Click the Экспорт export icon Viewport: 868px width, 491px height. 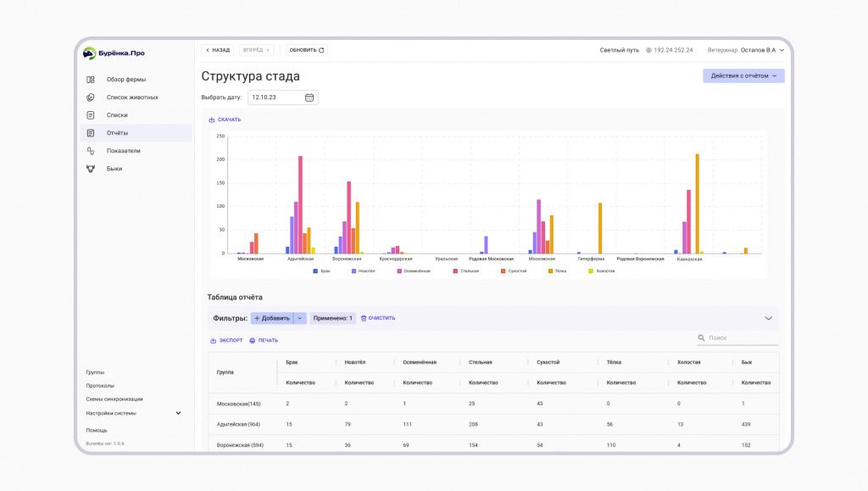pyautogui.click(x=213, y=340)
